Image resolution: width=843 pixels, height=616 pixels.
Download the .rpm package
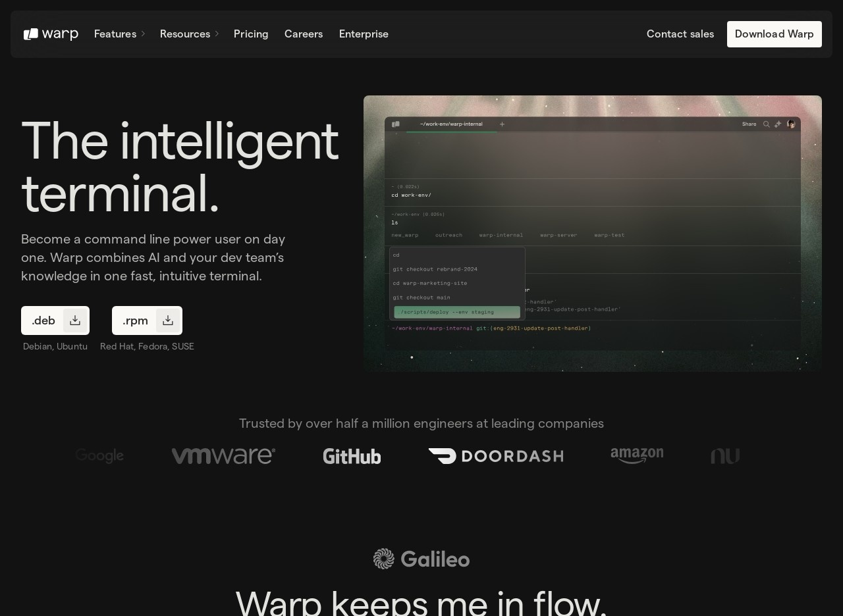147,321
